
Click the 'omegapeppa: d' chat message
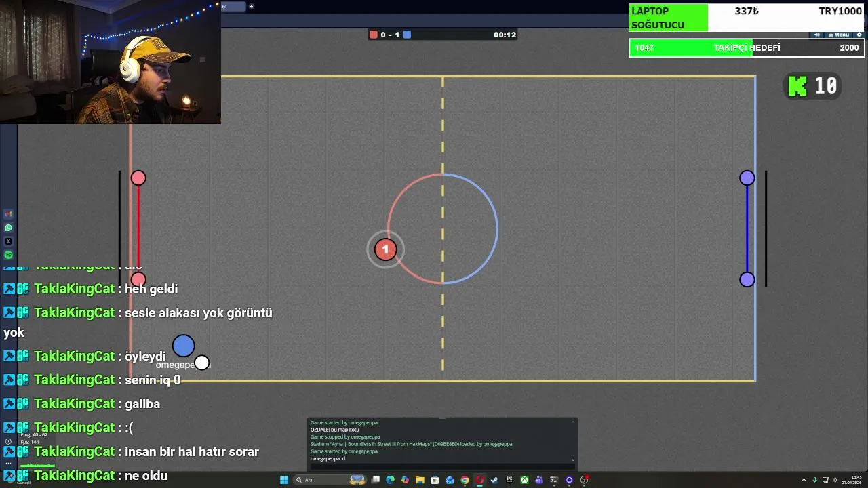coord(328,459)
